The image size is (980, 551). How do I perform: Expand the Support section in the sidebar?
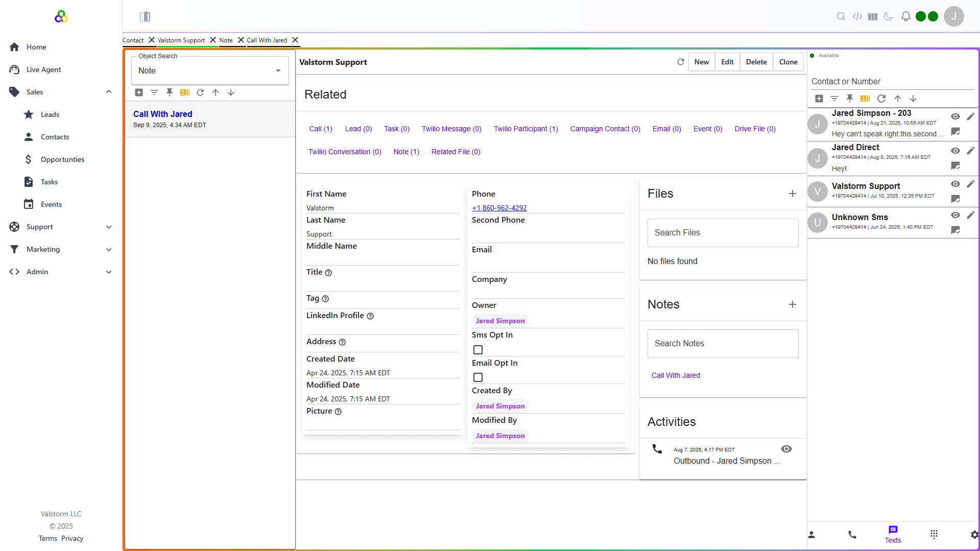(x=109, y=227)
